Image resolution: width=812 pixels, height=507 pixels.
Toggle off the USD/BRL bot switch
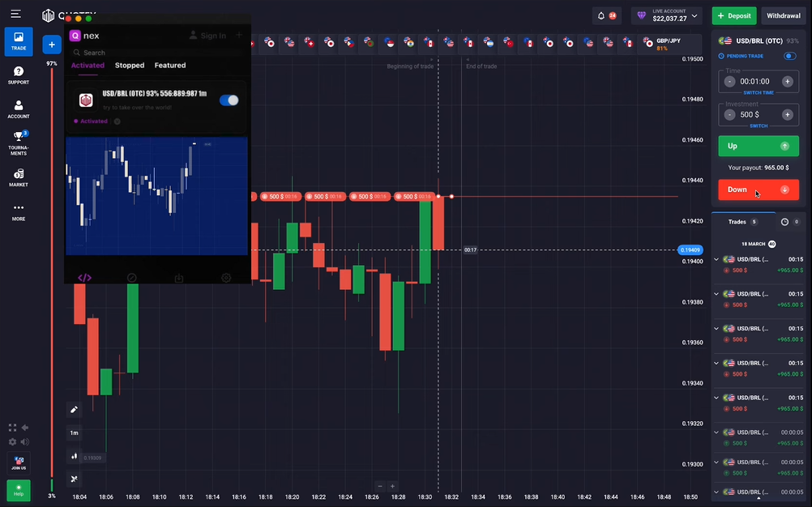coord(229,100)
